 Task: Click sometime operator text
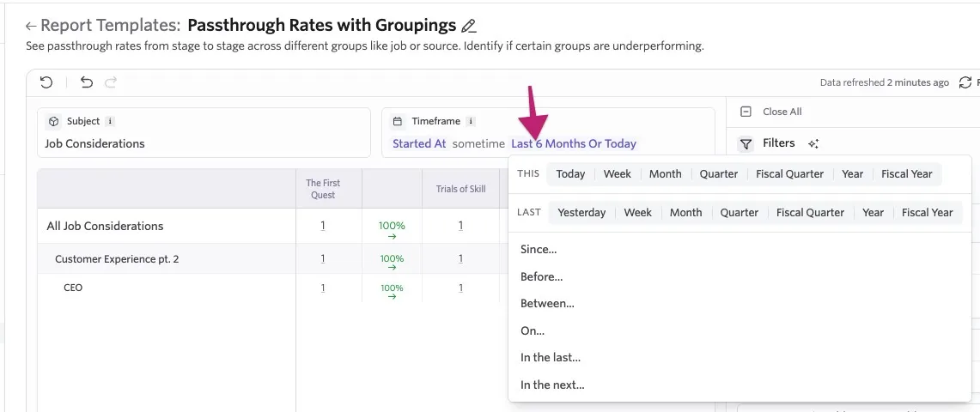pos(478,143)
